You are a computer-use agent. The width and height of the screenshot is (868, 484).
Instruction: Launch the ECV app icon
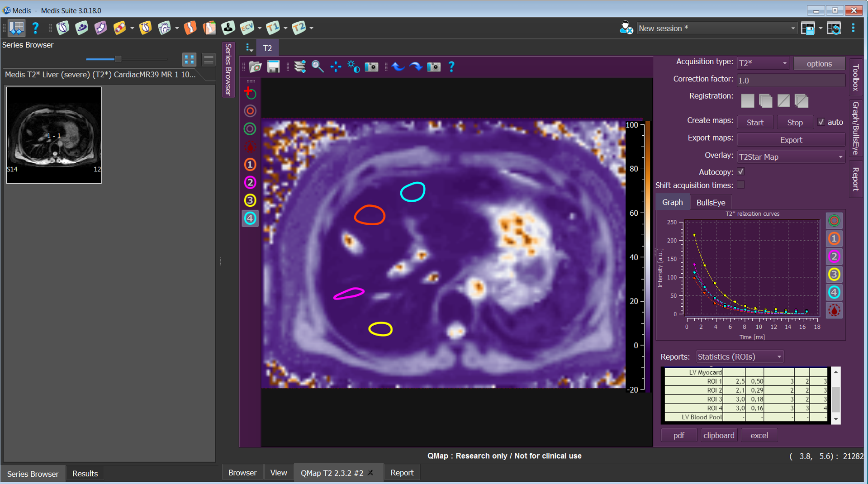[247, 28]
